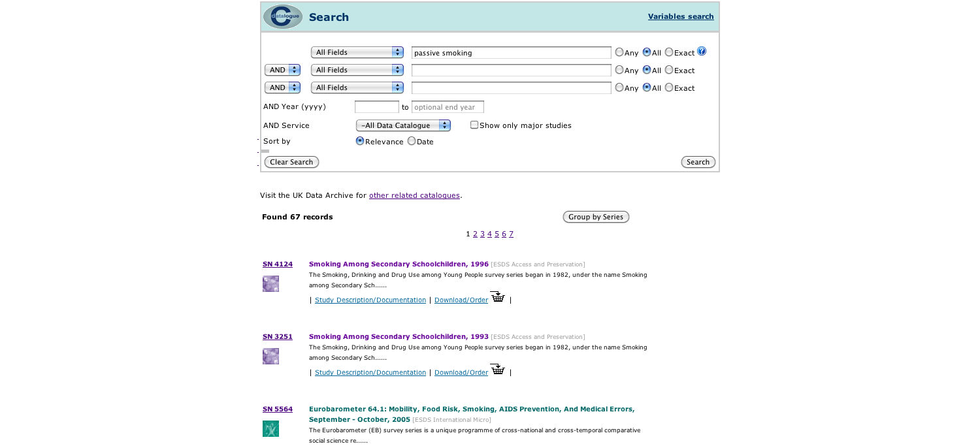
Task: Click the Clear Search button
Action: [x=291, y=162]
